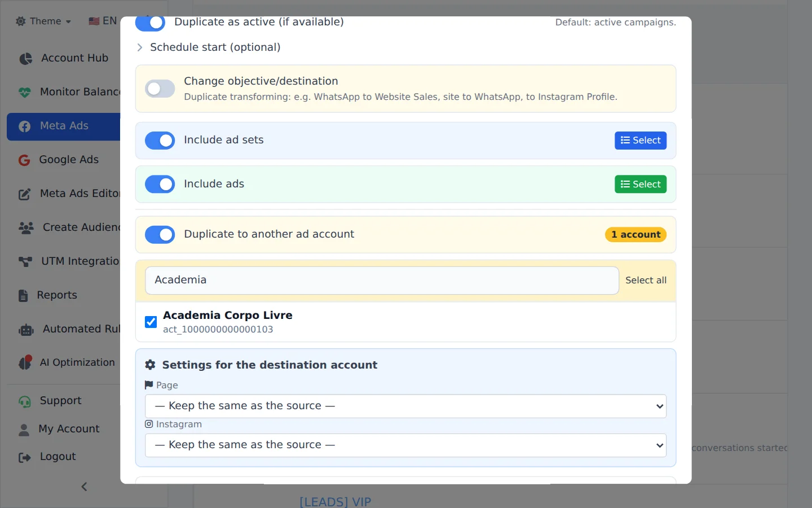Click the Logout arrow icon

point(24,457)
